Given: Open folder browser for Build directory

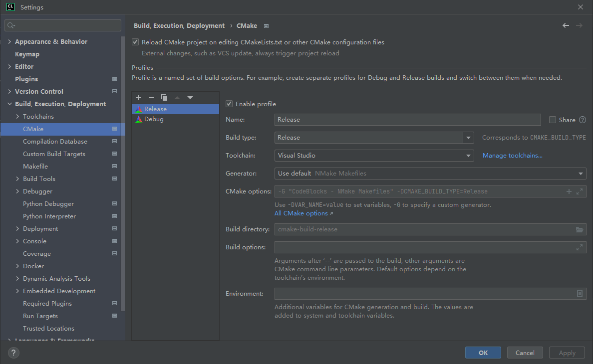Looking at the screenshot, I should [580, 229].
